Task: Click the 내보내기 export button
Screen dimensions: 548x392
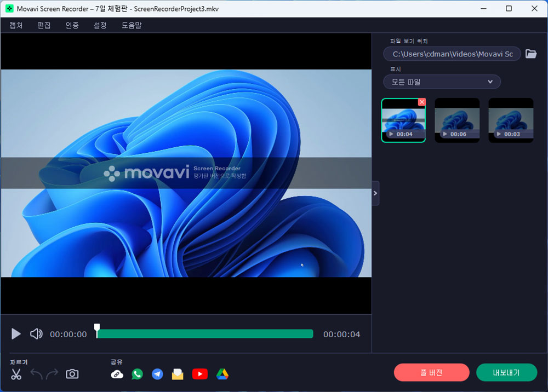Action: [506, 372]
